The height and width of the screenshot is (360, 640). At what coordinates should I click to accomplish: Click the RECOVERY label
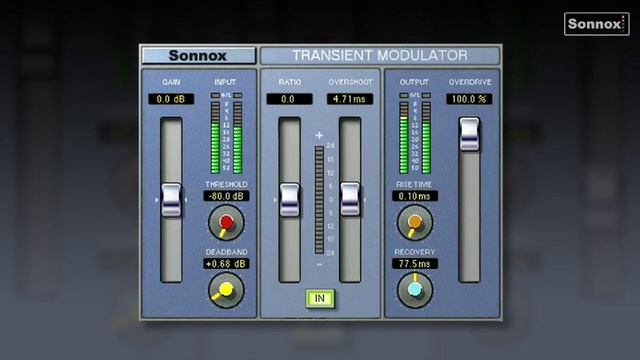pos(414,252)
